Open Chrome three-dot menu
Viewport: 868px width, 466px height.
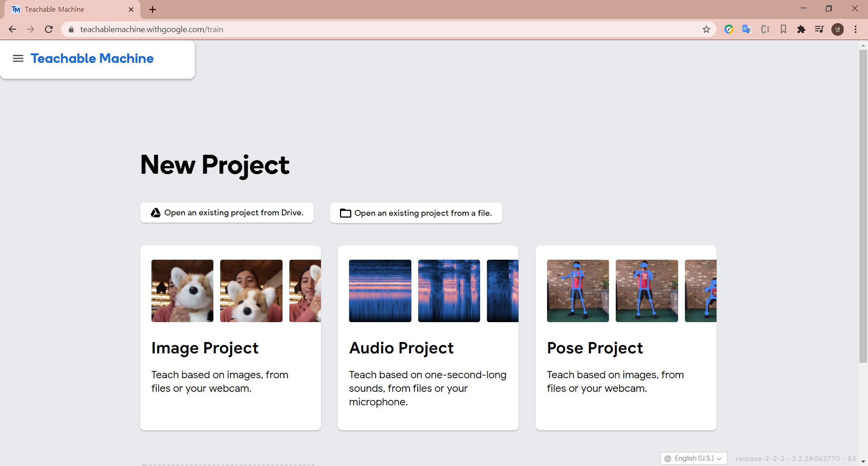tap(855, 29)
